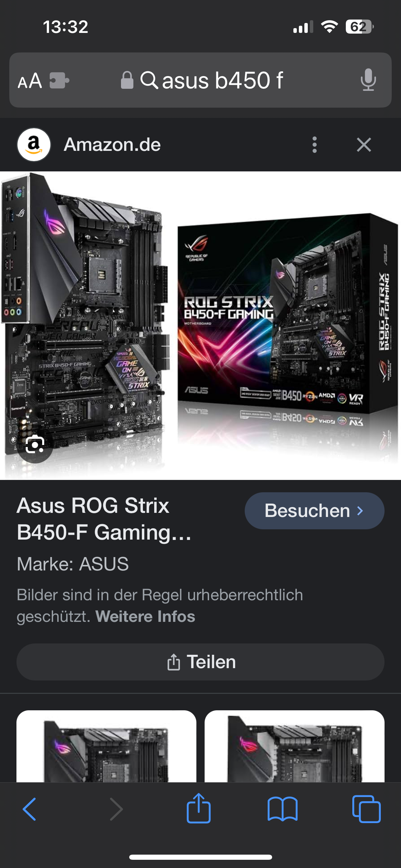The width and height of the screenshot is (401, 868).
Task: Open the left related motherboard thumbnail
Action: 106,746
